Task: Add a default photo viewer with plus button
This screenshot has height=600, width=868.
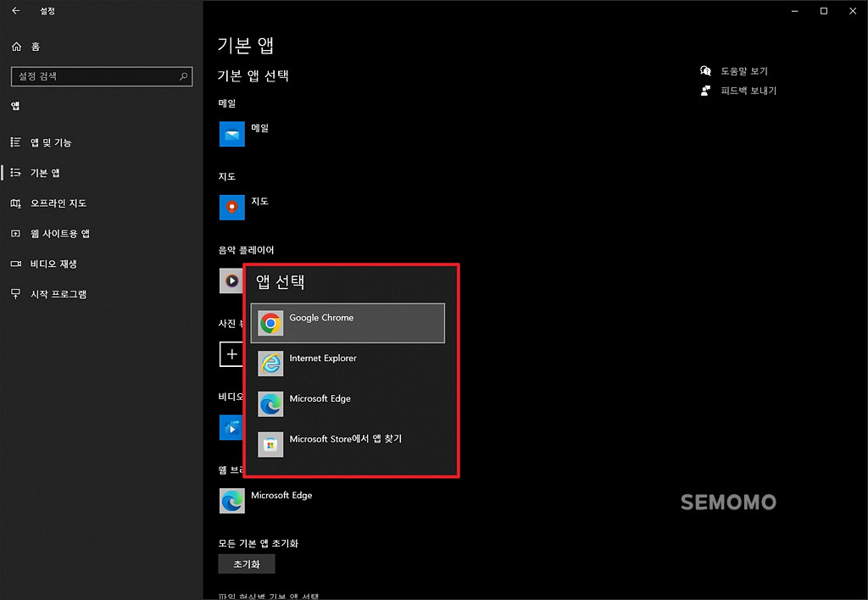Action: point(231,353)
